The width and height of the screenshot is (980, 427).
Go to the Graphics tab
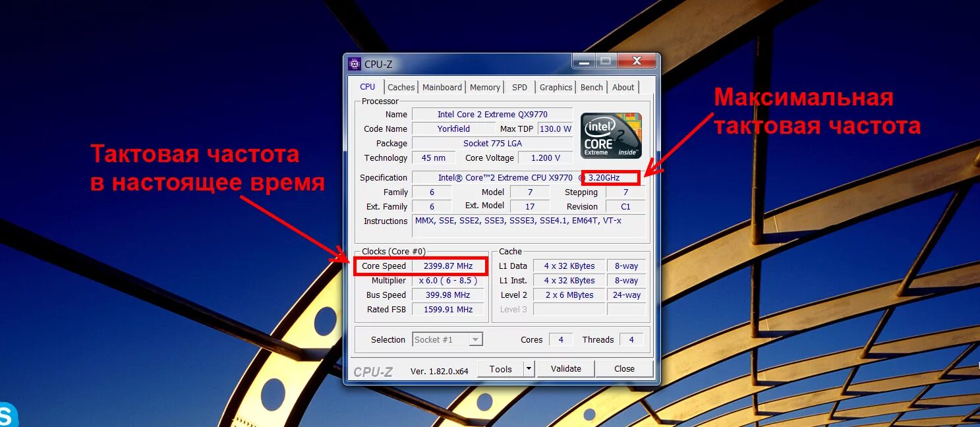(556, 87)
